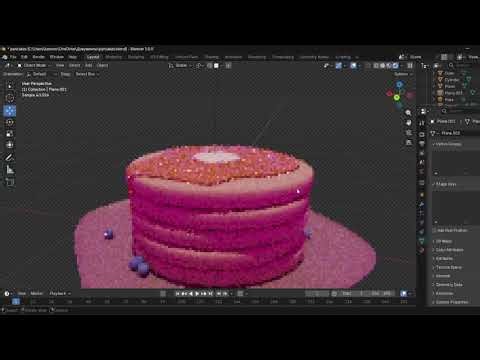Switch to the Geometry Nodes workspace tab
Image resolution: width=480 pixels, height=360 pixels.
pyautogui.click(x=314, y=57)
